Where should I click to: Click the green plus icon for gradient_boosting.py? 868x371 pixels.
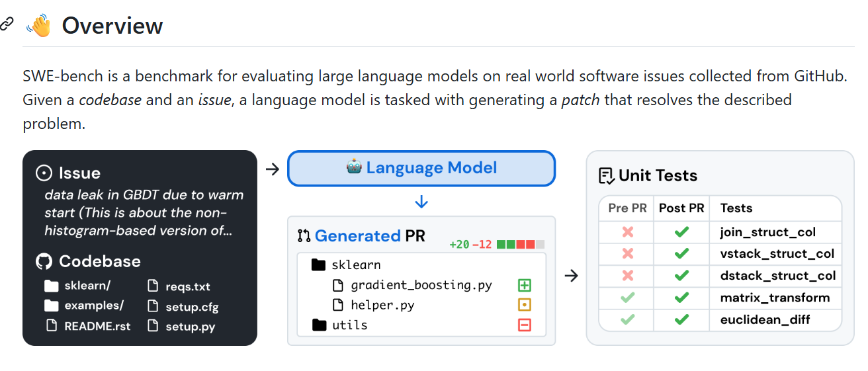525,286
